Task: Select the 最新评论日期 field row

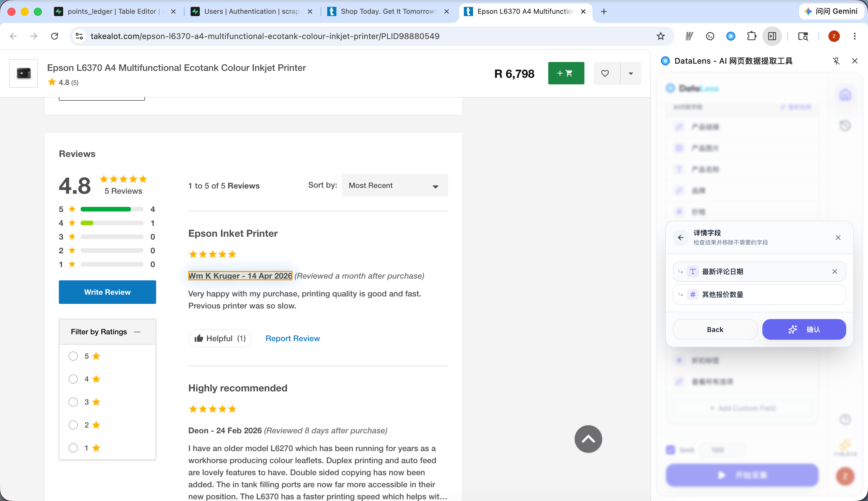Action: pos(759,271)
